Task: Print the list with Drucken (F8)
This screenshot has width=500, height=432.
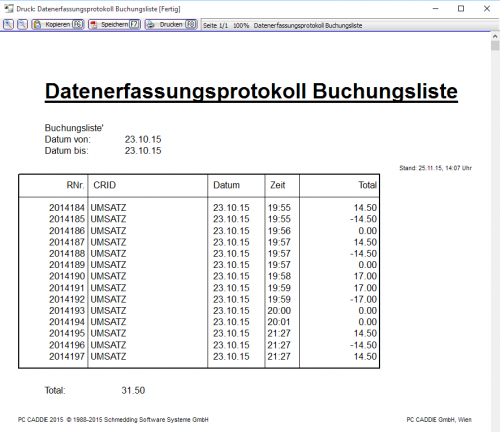Action: pos(171,24)
